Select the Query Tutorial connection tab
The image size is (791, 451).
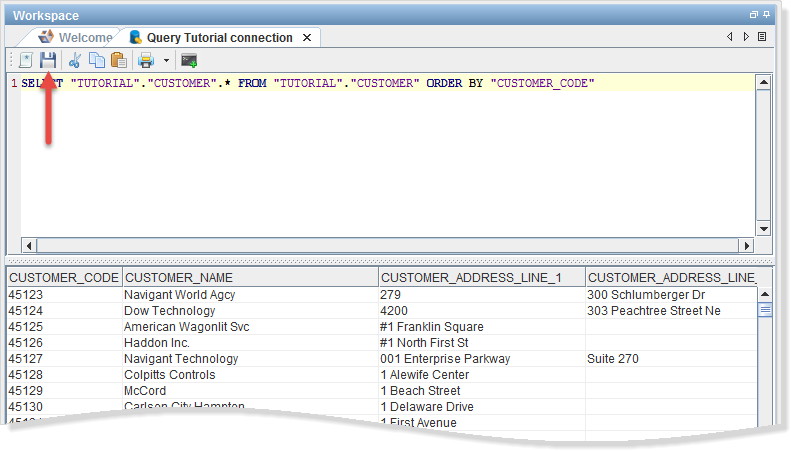click(x=219, y=38)
